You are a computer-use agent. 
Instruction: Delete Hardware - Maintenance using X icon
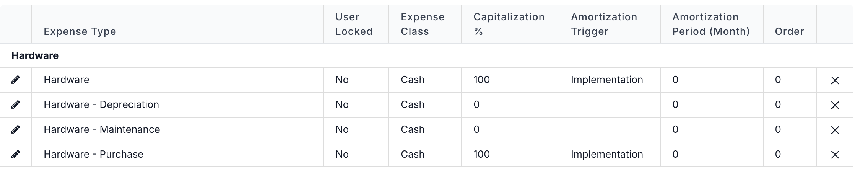[x=835, y=130]
